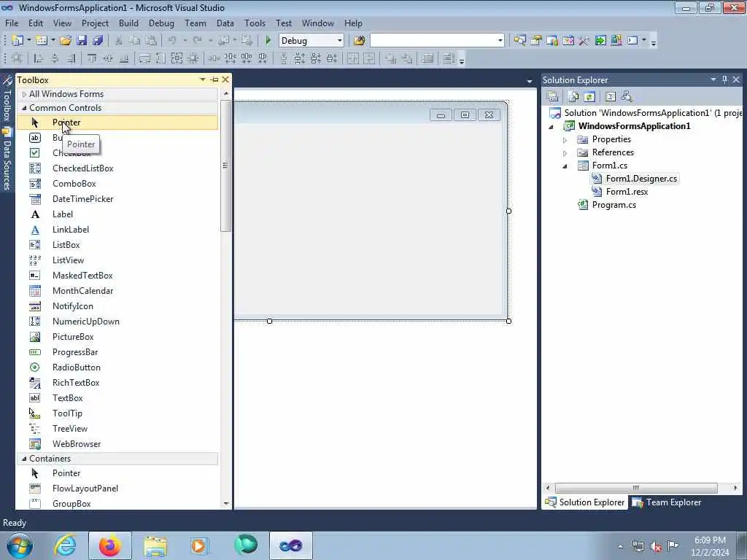Select Program.cs in Solution Explorer

pyautogui.click(x=614, y=205)
